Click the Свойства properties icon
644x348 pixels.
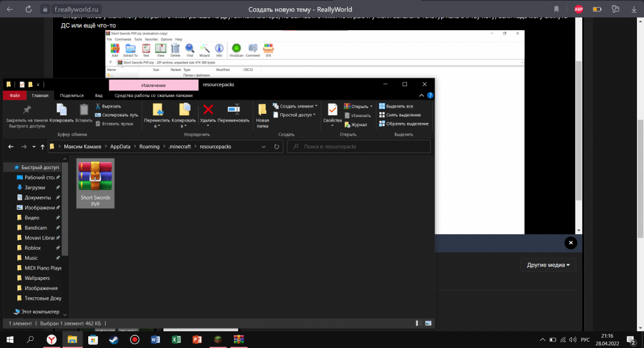tap(332, 109)
